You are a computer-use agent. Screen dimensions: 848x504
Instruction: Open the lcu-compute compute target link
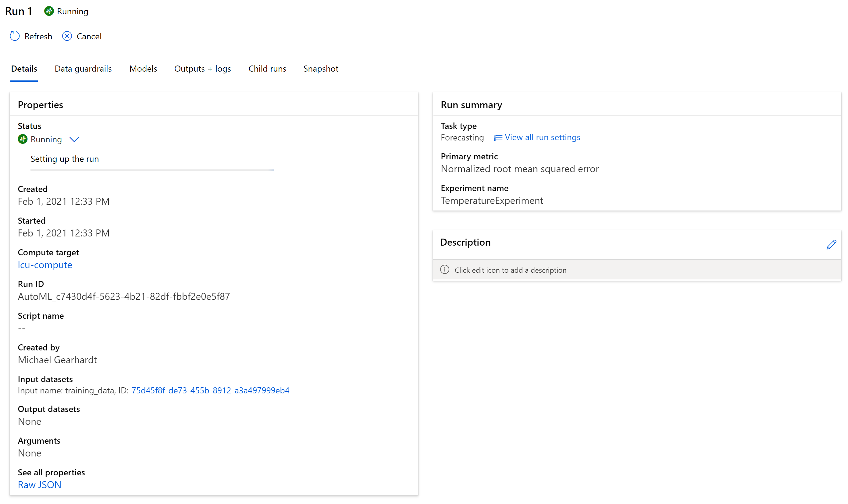point(45,265)
